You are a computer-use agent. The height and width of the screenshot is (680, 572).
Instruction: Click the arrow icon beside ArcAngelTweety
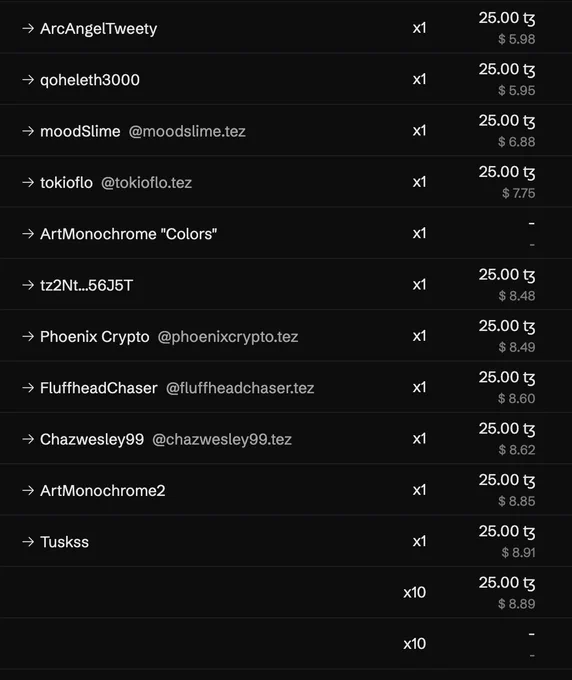click(x=28, y=29)
